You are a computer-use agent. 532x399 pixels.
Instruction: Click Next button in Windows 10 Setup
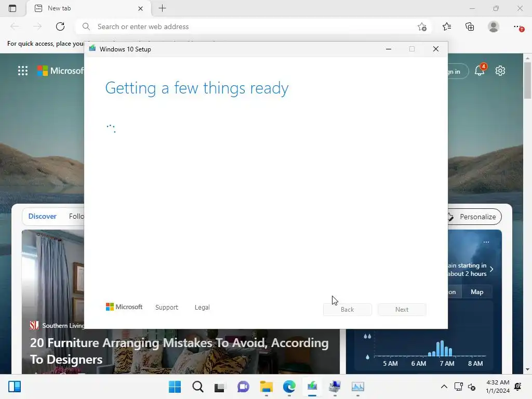402,310
